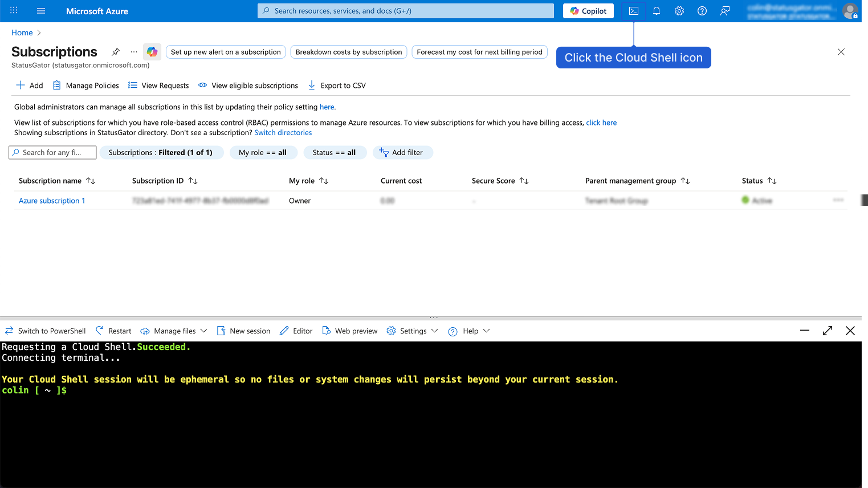Sort by My role column
The width and height of the screenshot is (868, 488).
[308, 181]
